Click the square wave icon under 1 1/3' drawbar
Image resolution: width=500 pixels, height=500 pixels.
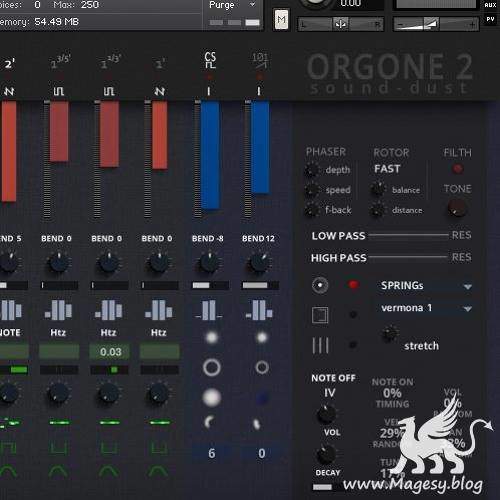click(109, 91)
